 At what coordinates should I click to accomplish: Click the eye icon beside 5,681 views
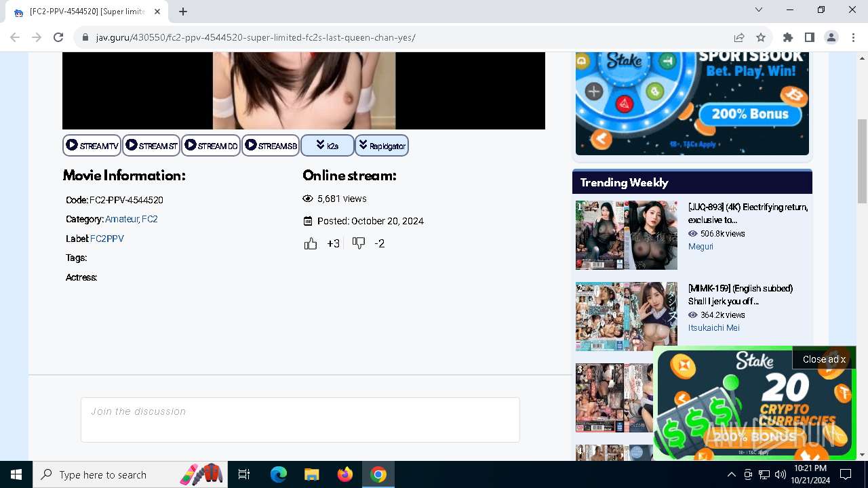308,199
